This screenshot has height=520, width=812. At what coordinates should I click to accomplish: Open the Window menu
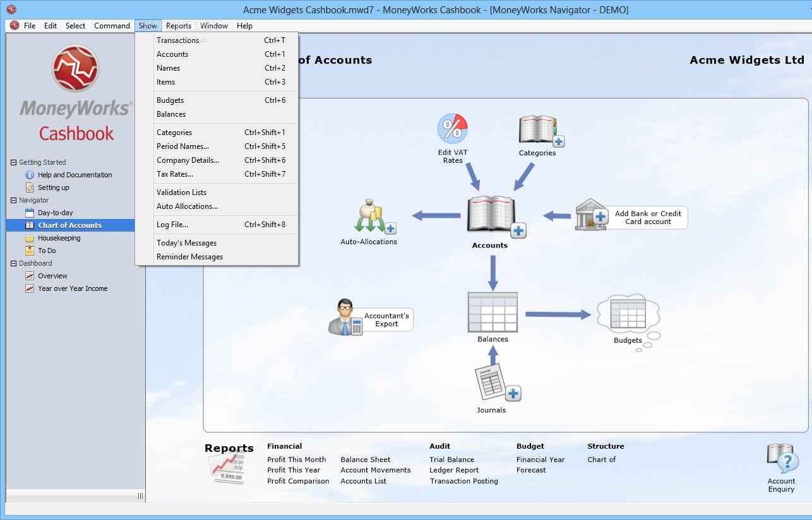tap(214, 26)
